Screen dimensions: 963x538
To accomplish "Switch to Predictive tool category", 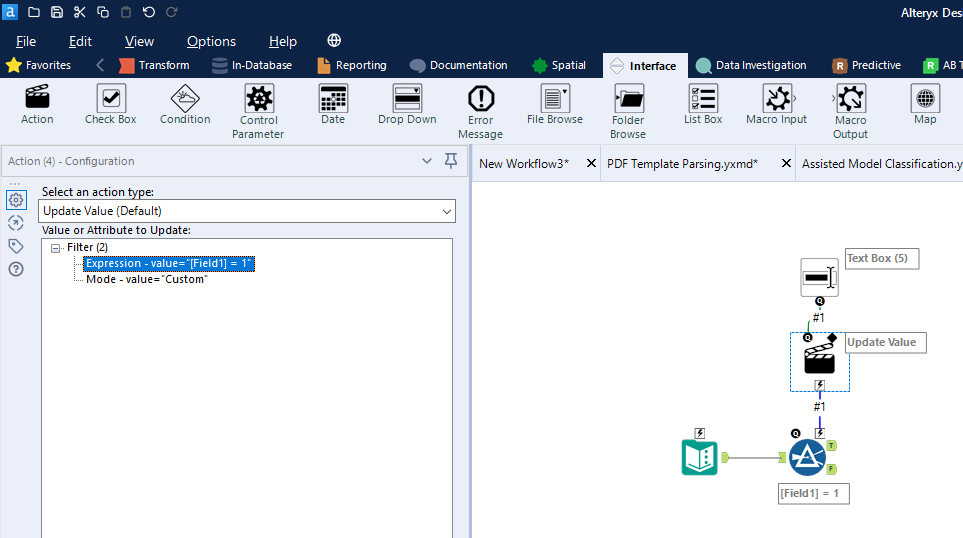I will click(867, 65).
